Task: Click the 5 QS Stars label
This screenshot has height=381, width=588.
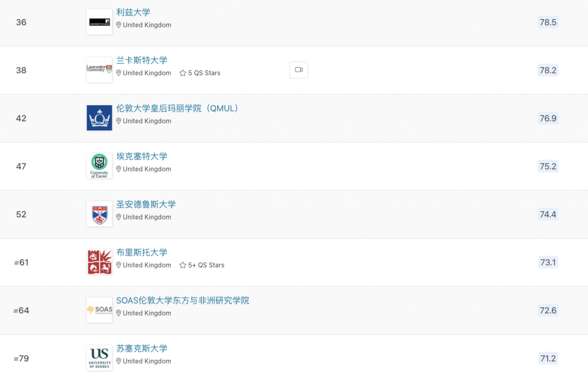Action: [204, 73]
